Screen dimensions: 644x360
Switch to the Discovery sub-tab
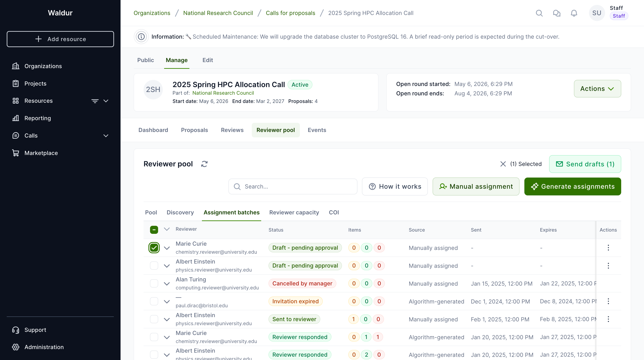tap(180, 212)
